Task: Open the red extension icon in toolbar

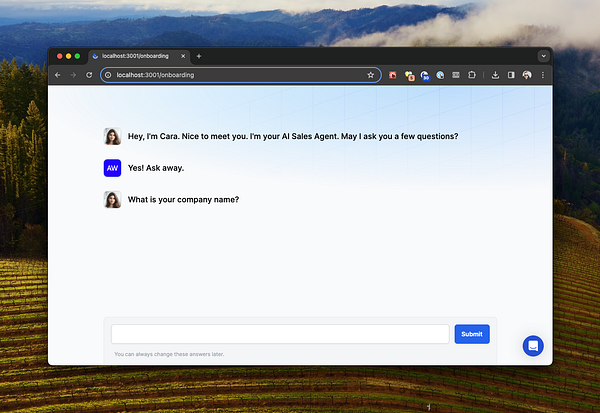Action: (x=393, y=75)
